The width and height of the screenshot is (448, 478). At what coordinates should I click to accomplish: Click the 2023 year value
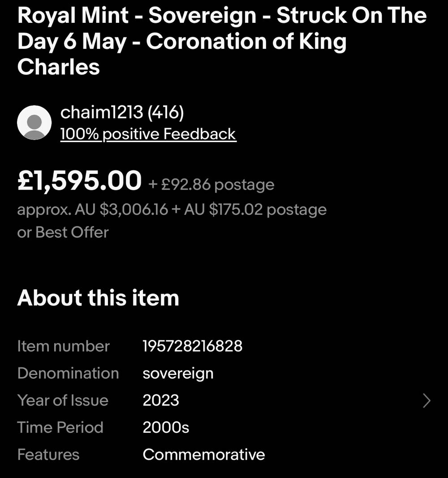(161, 400)
